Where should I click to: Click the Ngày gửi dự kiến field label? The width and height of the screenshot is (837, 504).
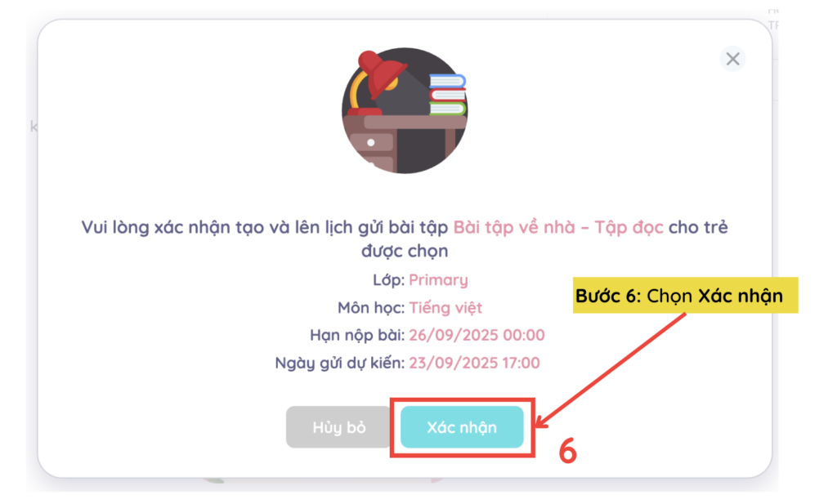click(339, 363)
